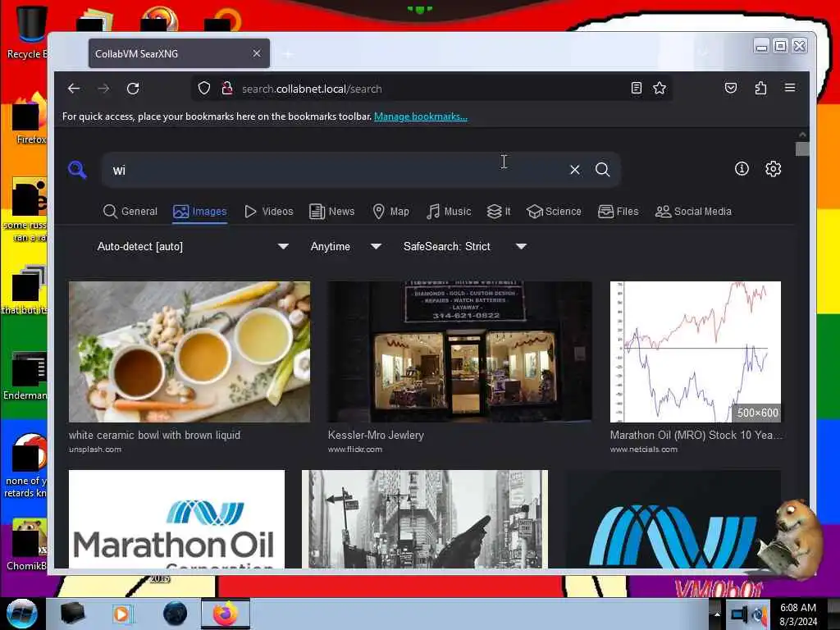Go back with the browser back arrow
Screen dimensions: 840x630
(74, 89)
